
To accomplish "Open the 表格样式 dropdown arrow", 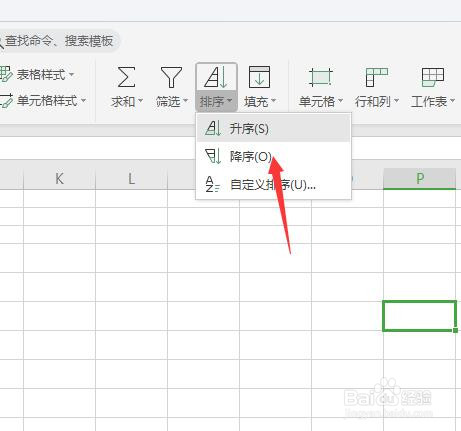I will 71,74.
